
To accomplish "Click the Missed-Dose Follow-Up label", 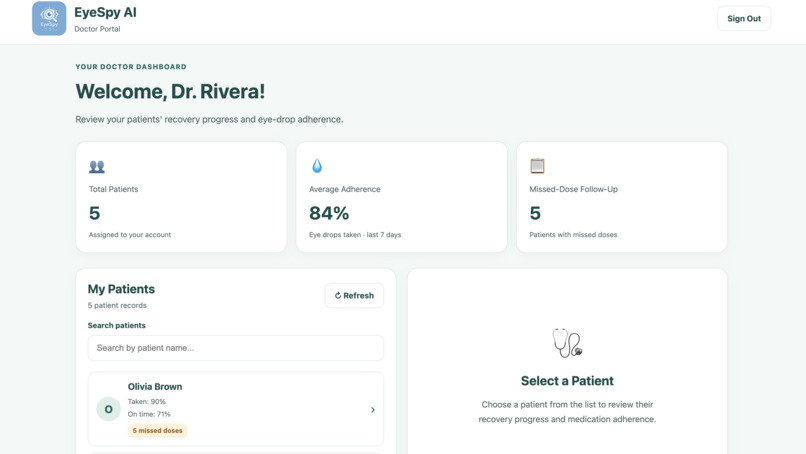I will pos(574,189).
